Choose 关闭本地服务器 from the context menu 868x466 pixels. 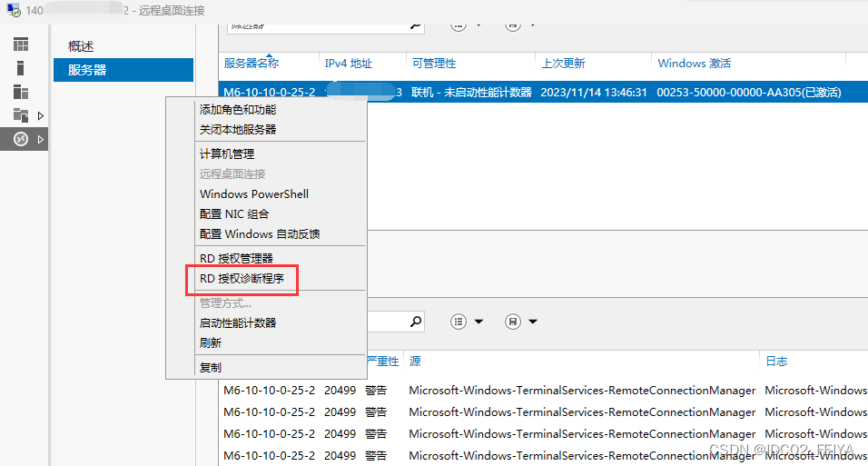238,130
